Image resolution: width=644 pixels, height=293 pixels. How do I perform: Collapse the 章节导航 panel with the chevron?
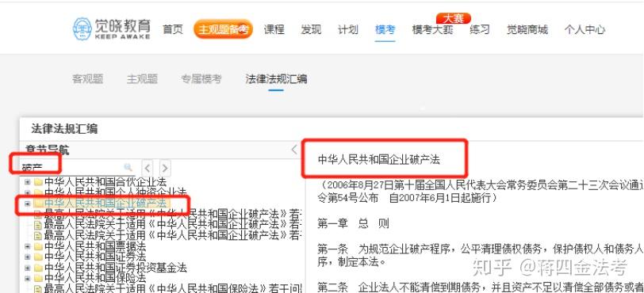(x=294, y=150)
